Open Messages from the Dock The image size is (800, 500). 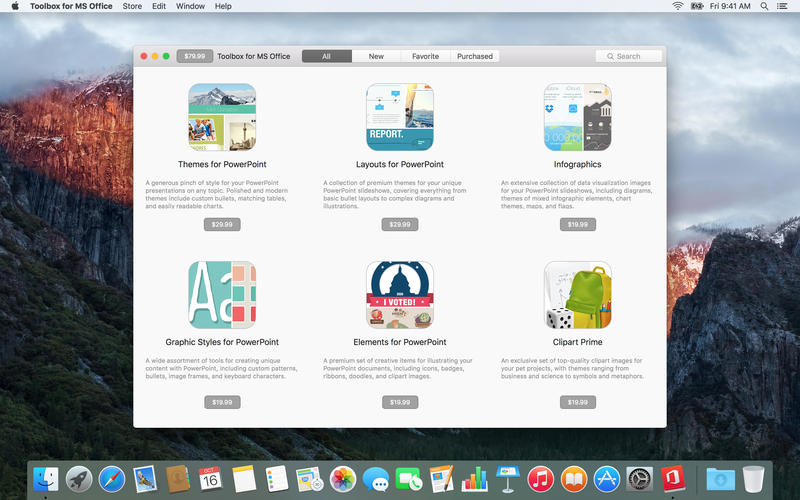pos(376,480)
